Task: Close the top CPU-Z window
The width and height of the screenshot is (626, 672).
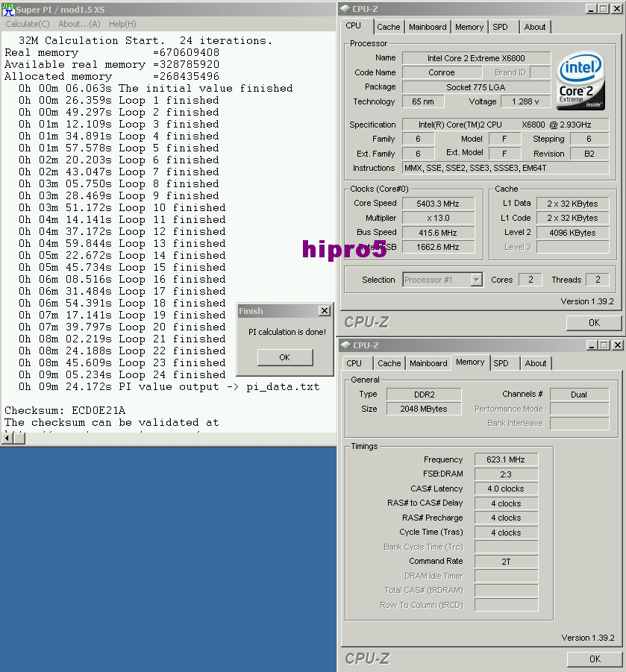Action: coord(616,8)
